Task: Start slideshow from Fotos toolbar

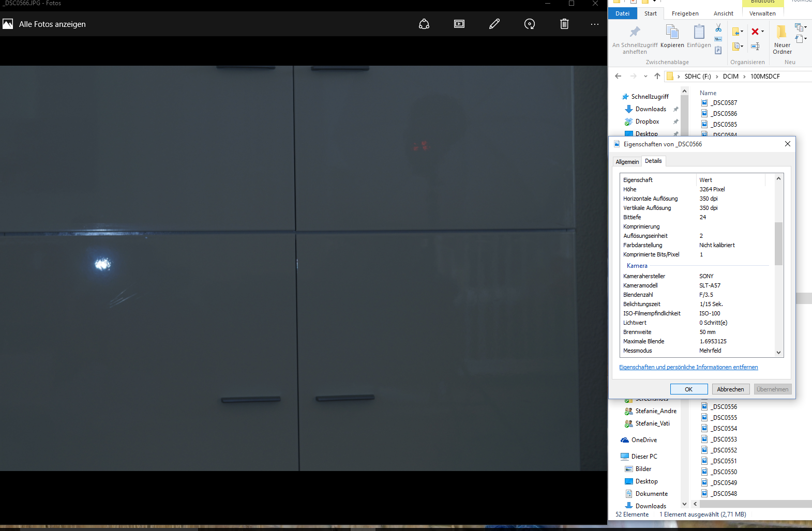Action: [459, 24]
